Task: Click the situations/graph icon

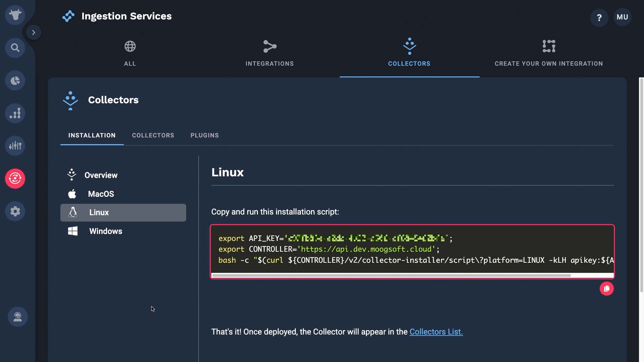Action: pyautogui.click(x=15, y=113)
